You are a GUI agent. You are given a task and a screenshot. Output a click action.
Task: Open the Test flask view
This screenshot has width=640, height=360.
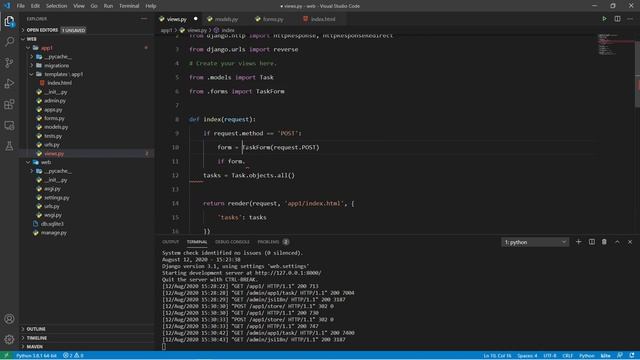(9, 146)
